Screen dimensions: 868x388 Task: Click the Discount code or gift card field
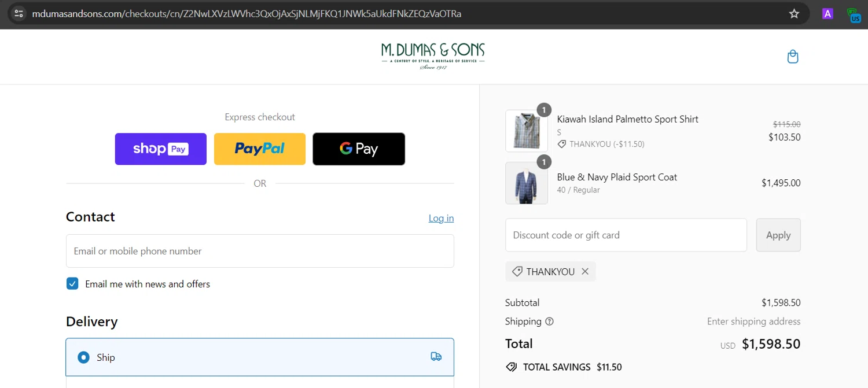(626, 235)
